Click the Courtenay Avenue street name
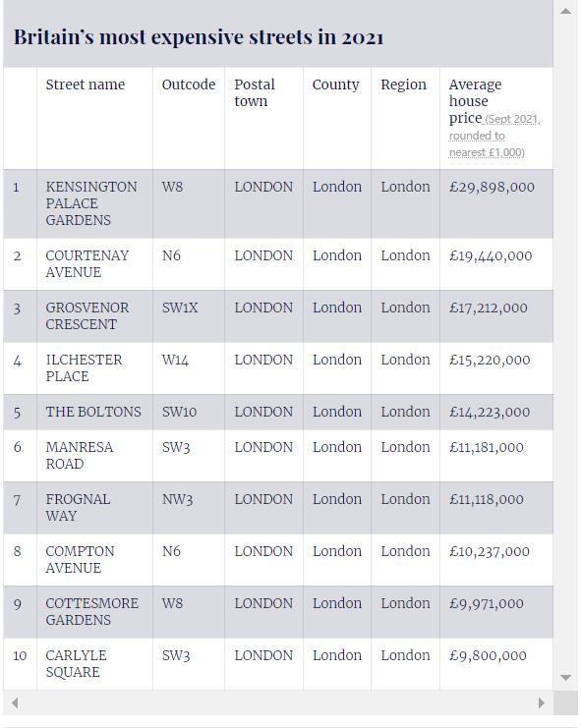Screen dimensions: 581x728 tap(87, 263)
